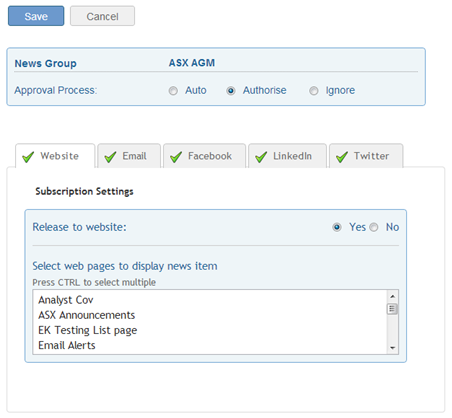Image resolution: width=452 pixels, height=418 pixels.
Task: Open the Email tab
Action: [129, 156]
